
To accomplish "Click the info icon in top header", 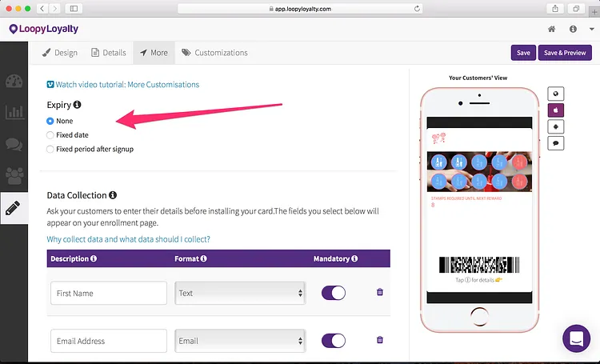I will (x=573, y=29).
